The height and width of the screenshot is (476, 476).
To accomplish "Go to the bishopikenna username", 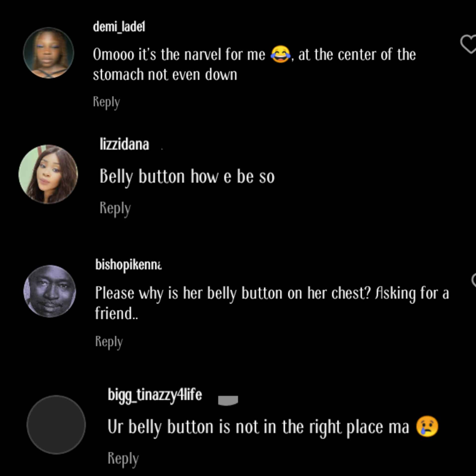I will [x=128, y=265].
